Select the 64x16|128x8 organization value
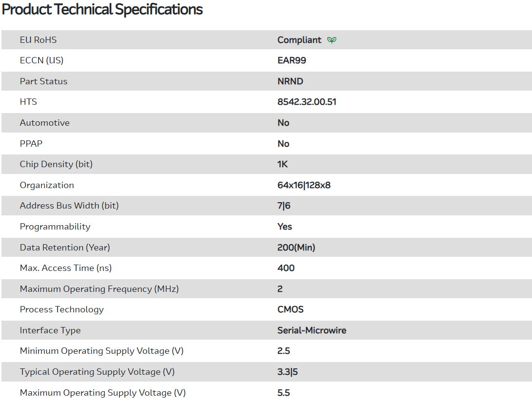Viewport: 532px width, 403px height. (304, 185)
